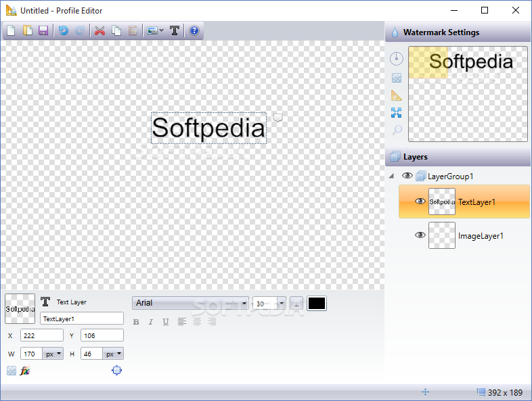532x401 pixels.
Task: Toggle underline formatting
Action: 166,322
